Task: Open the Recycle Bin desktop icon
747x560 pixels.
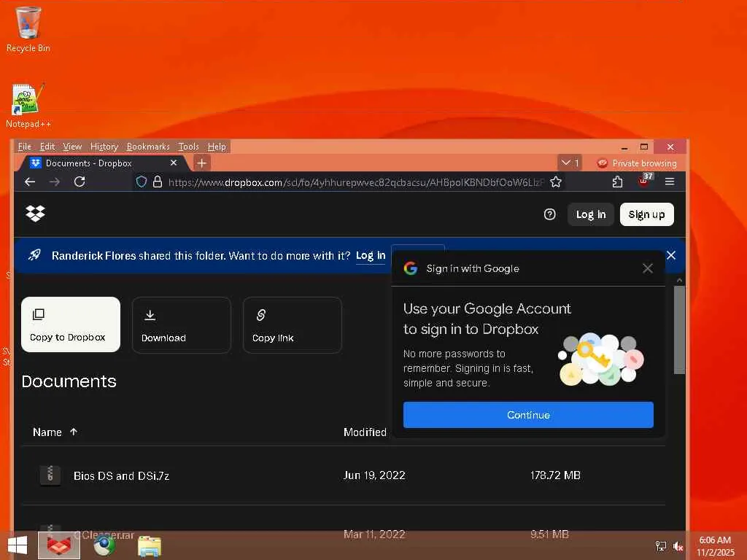Action: tap(28, 29)
